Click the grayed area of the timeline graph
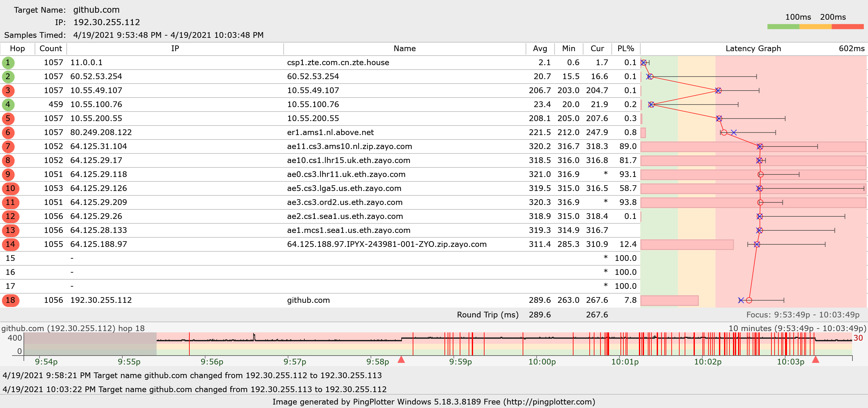Screen dimensions: 868x408 (90, 343)
